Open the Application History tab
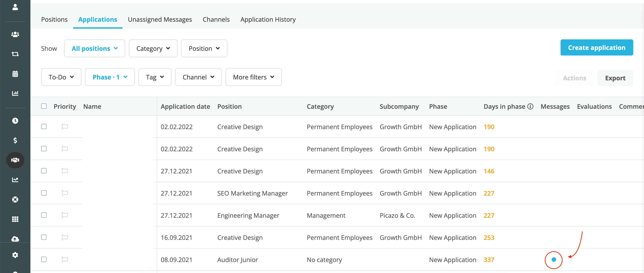Image resolution: width=644 pixels, height=273 pixels. (268, 19)
